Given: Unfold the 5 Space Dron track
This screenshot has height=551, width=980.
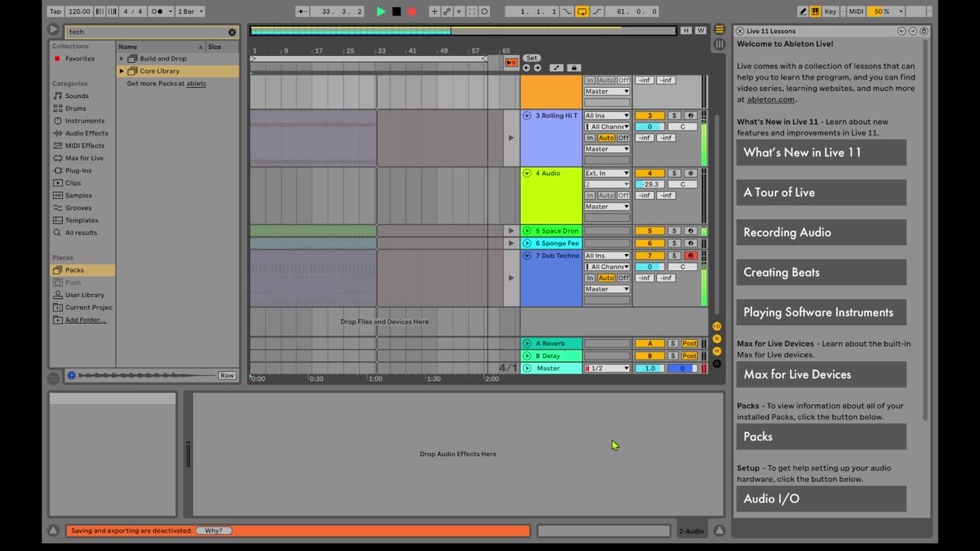Looking at the screenshot, I should pos(527,230).
